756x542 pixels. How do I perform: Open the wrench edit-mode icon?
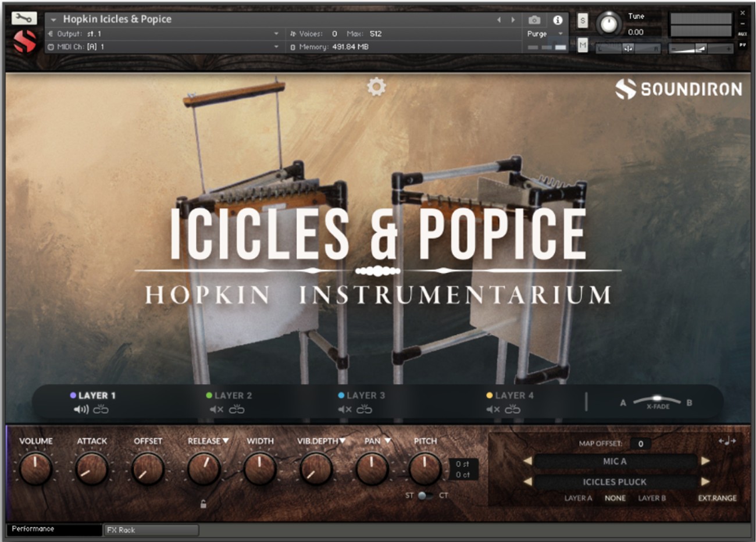tap(24, 19)
